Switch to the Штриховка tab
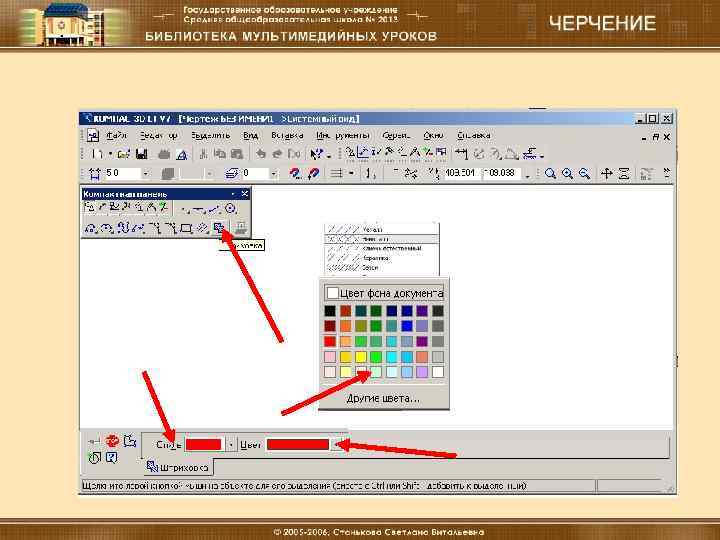 178,467
